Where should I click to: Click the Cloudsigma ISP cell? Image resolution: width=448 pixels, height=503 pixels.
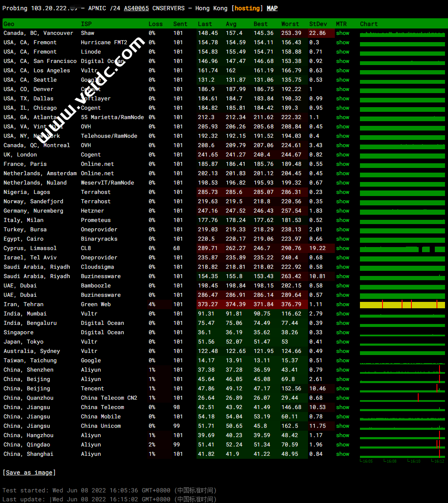(97, 267)
